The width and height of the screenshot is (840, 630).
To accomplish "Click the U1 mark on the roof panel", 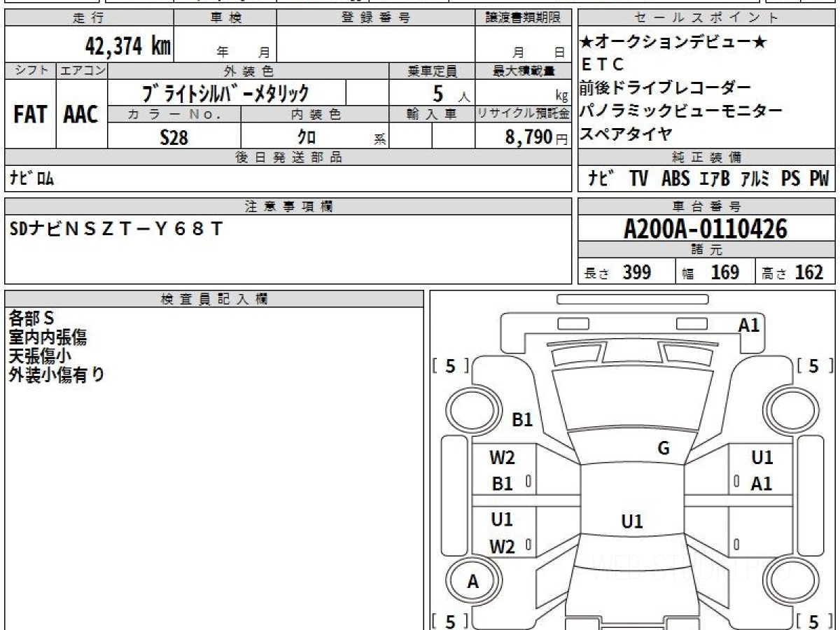I will click(632, 521).
